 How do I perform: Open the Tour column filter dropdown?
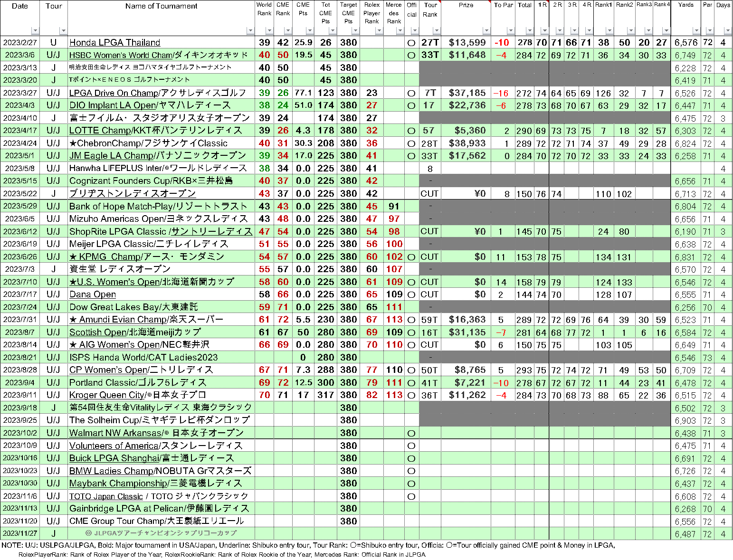tap(63, 31)
